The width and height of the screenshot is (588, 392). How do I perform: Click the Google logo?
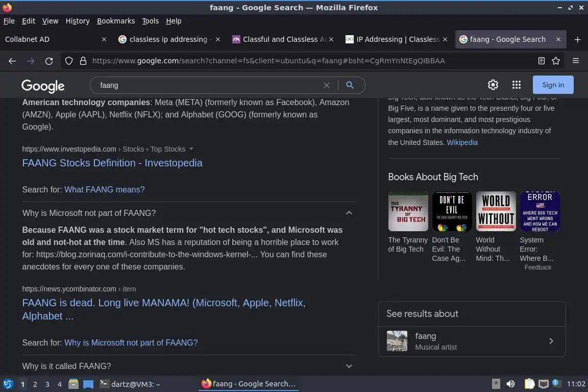tap(43, 86)
